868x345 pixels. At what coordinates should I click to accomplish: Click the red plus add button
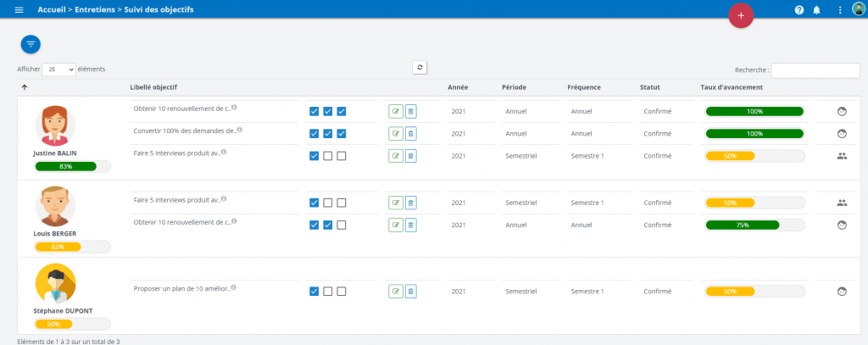(x=741, y=15)
